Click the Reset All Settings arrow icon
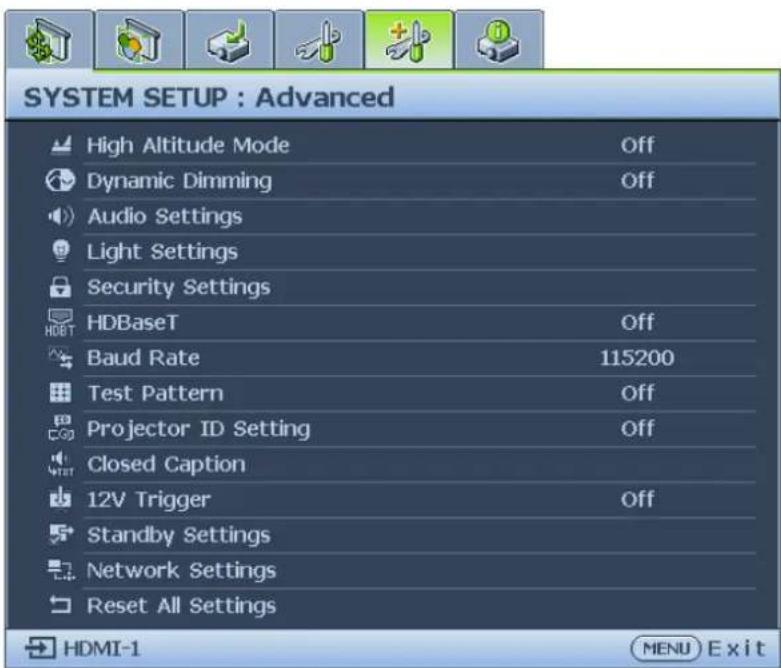781x668 pixels. click(x=60, y=606)
